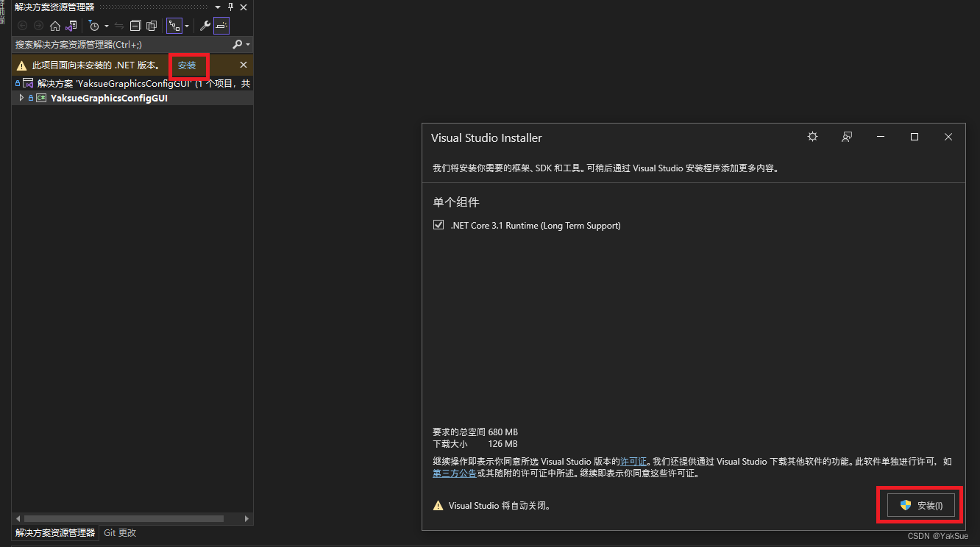Click the feedback icon in Installer title bar
This screenshot has height=547, width=980.
click(847, 137)
